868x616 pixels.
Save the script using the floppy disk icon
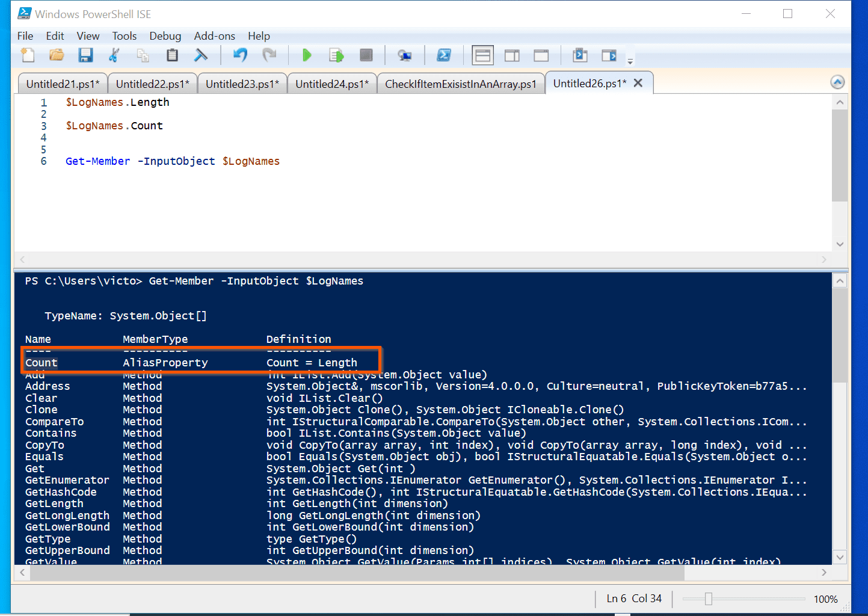(x=85, y=55)
